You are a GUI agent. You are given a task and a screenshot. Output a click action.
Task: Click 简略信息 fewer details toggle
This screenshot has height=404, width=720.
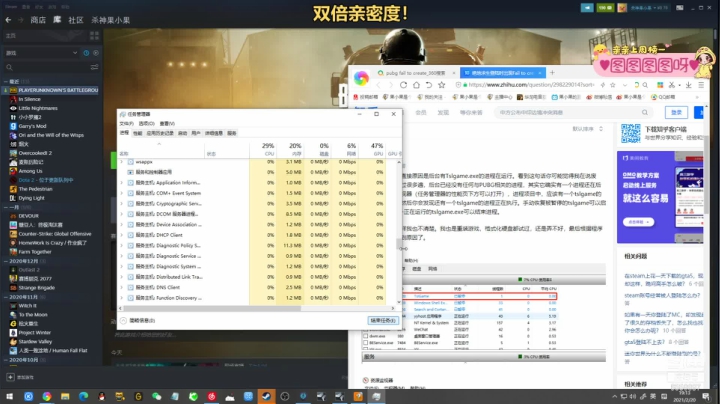(x=138, y=320)
